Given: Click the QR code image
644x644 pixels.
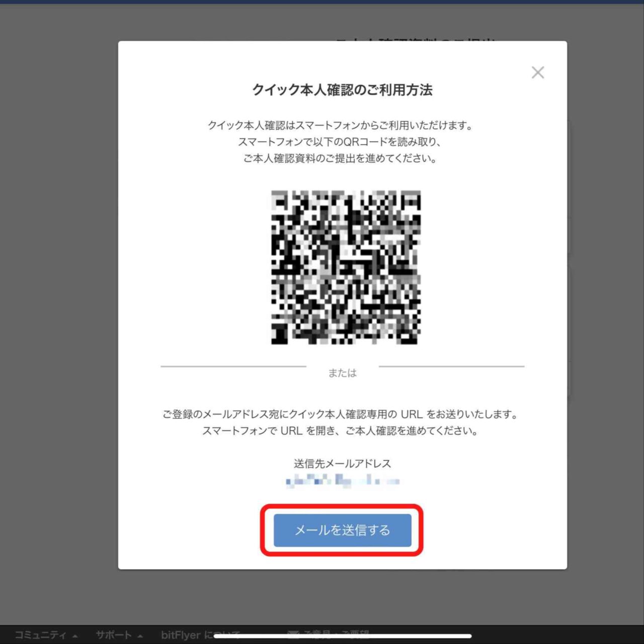Looking at the screenshot, I should point(346,267).
